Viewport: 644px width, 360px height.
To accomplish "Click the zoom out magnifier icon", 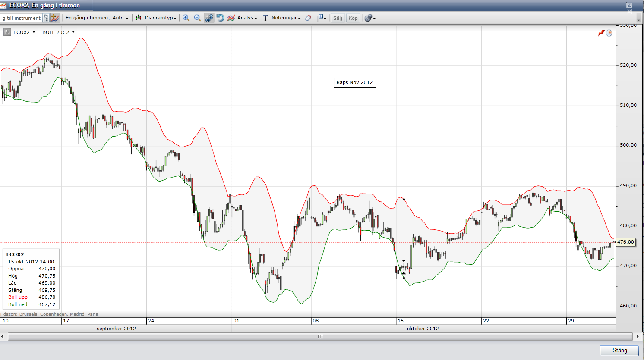I will [197, 18].
